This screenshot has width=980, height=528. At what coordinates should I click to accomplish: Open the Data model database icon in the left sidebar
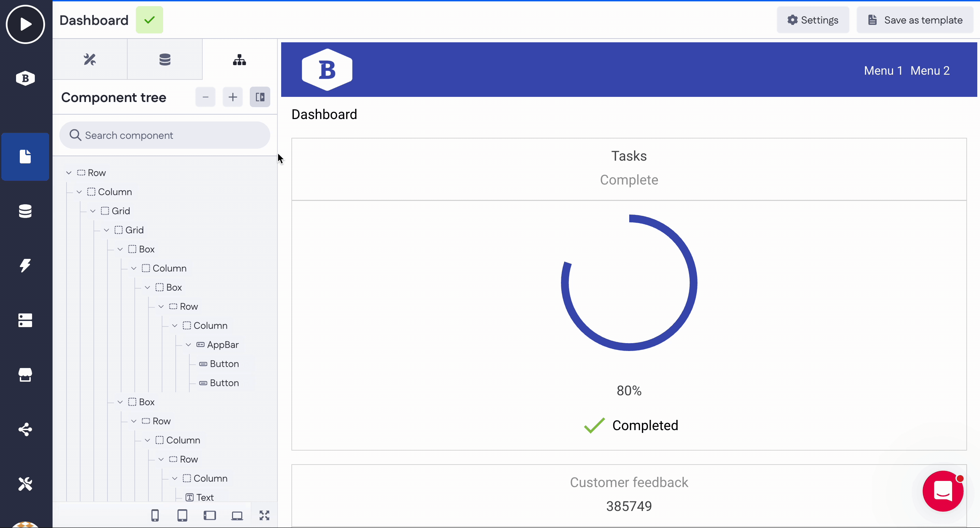click(x=26, y=211)
